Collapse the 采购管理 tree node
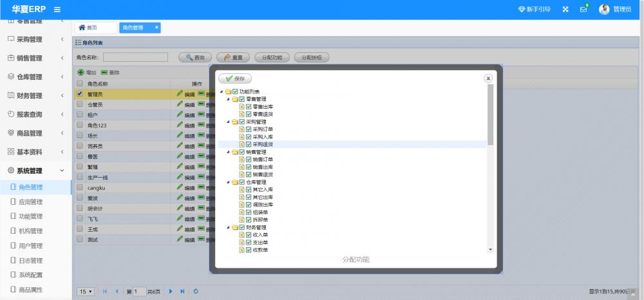The height and width of the screenshot is (300, 644). point(229,122)
